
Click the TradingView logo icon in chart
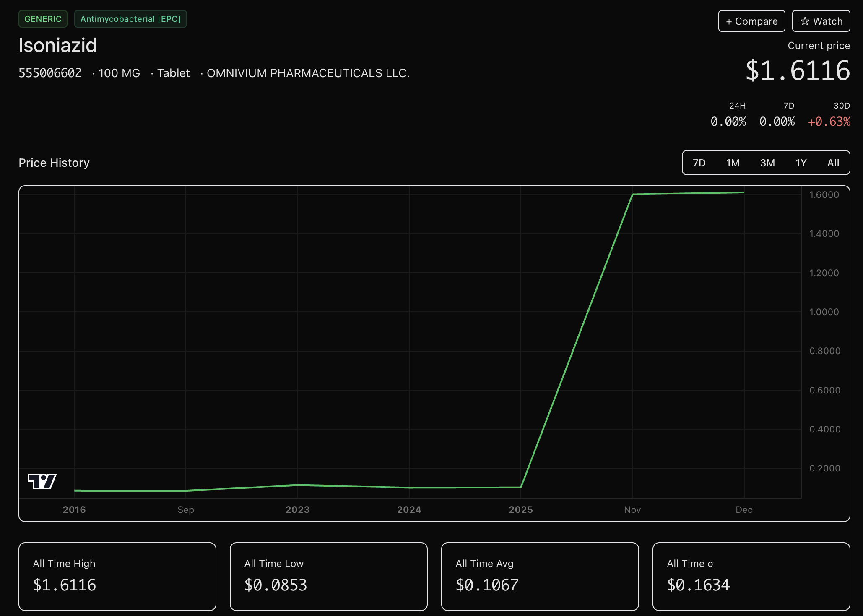point(42,481)
